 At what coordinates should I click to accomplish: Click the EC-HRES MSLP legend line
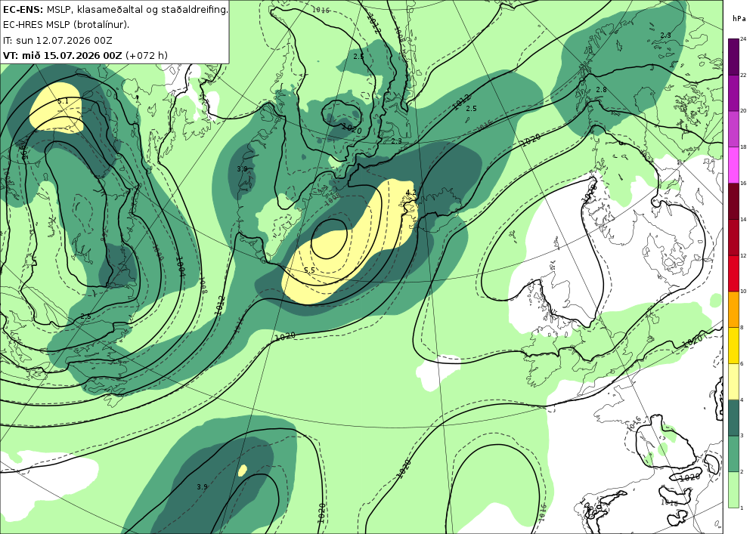(x=66, y=25)
